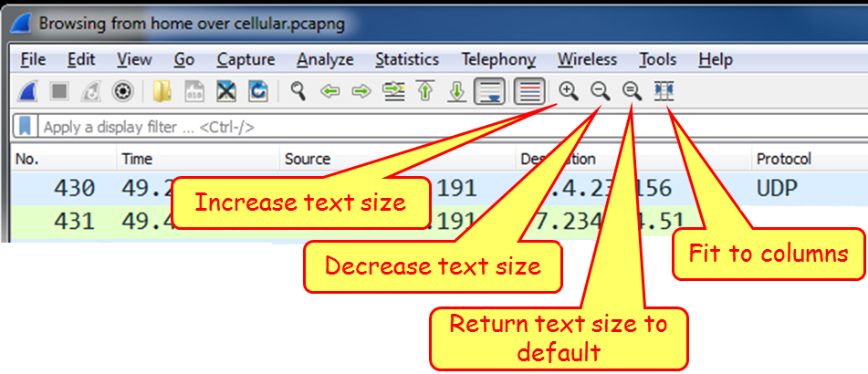The image size is (868, 374).
Task: Toggle auto-scroll during live capture
Action: click(489, 91)
